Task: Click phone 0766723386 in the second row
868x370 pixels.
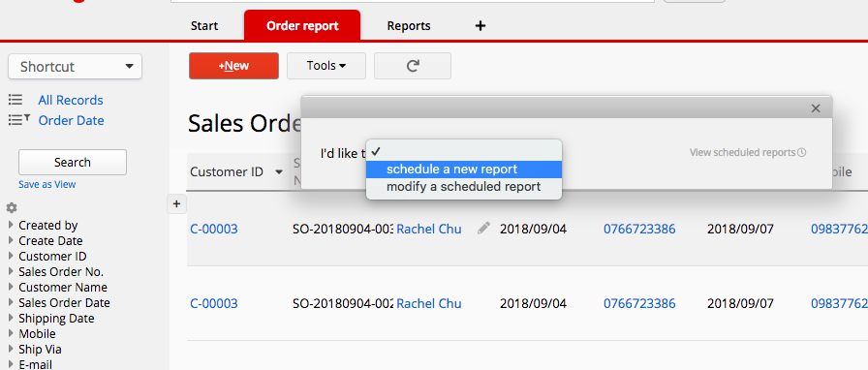Action: [639, 303]
